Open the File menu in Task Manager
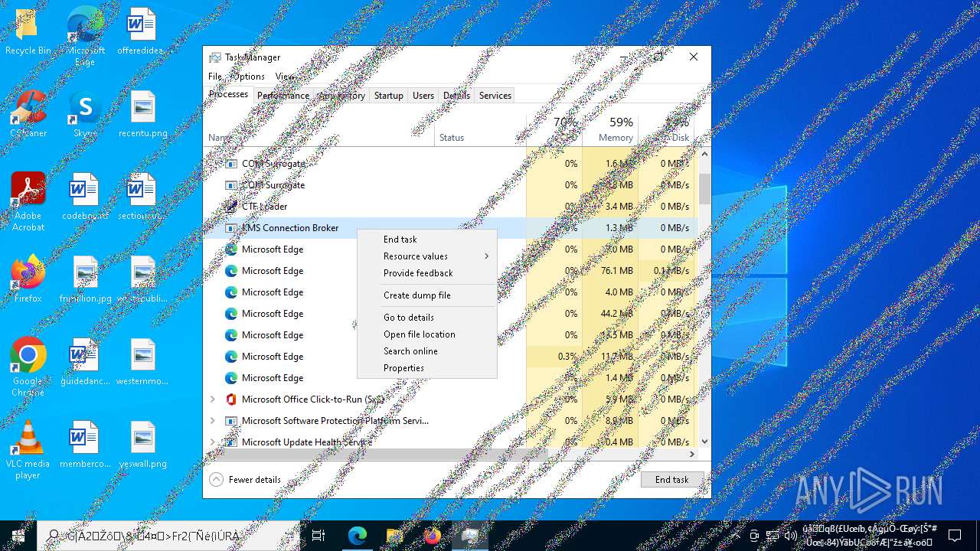This screenshot has width=980, height=551. [x=215, y=77]
